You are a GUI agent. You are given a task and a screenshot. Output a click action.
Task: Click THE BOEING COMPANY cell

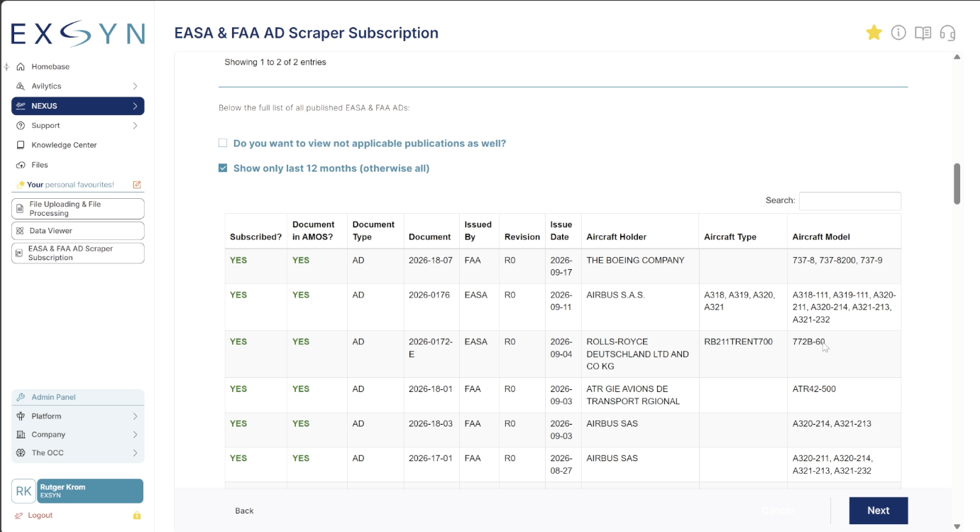[x=640, y=266]
